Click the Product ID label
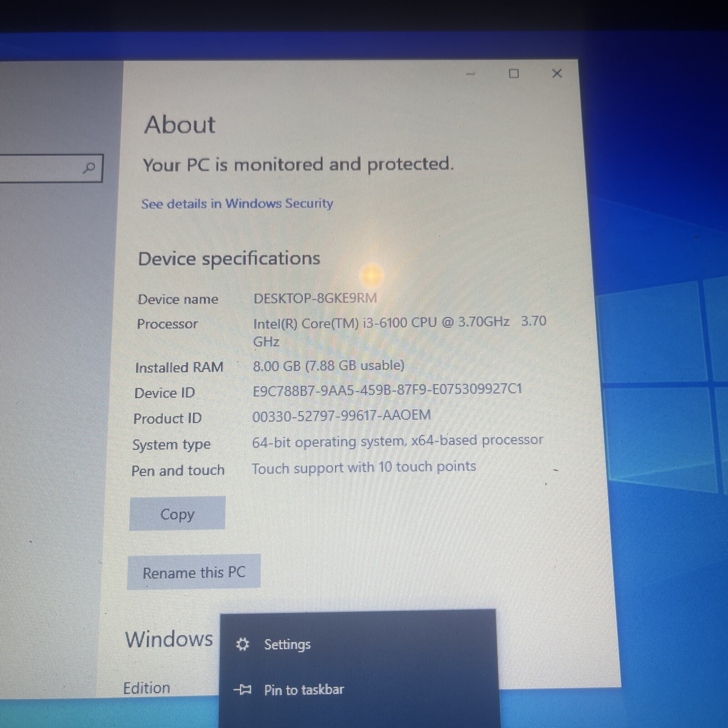The width and height of the screenshot is (728, 728). (167, 418)
